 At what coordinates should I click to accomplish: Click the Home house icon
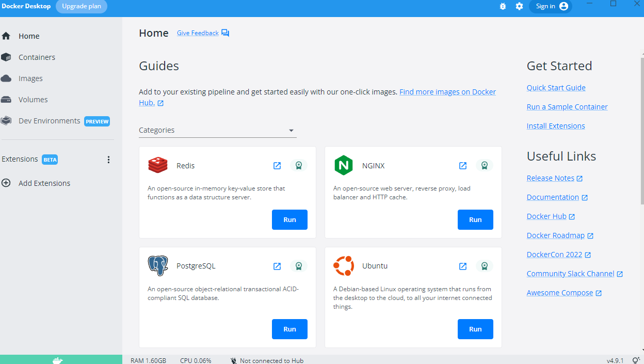coord(6,36)
